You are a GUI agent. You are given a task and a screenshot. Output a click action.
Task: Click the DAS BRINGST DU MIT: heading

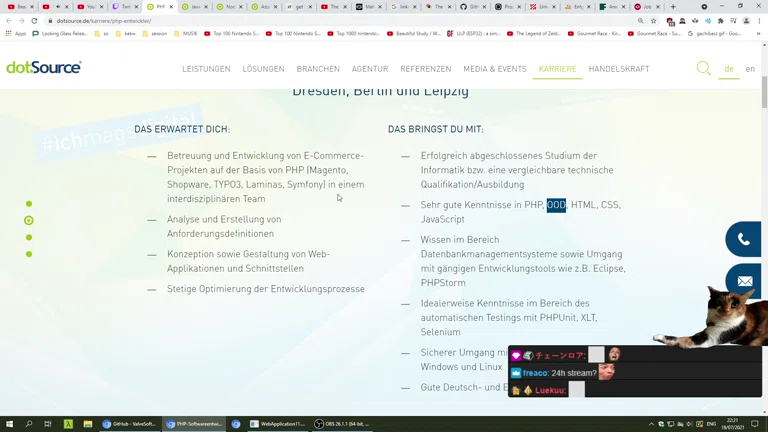(x=435, y=129)
